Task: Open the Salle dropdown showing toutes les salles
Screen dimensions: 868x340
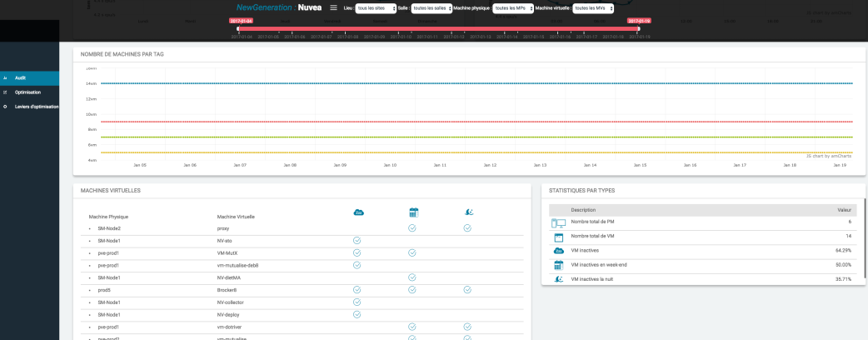Action: 432,8
